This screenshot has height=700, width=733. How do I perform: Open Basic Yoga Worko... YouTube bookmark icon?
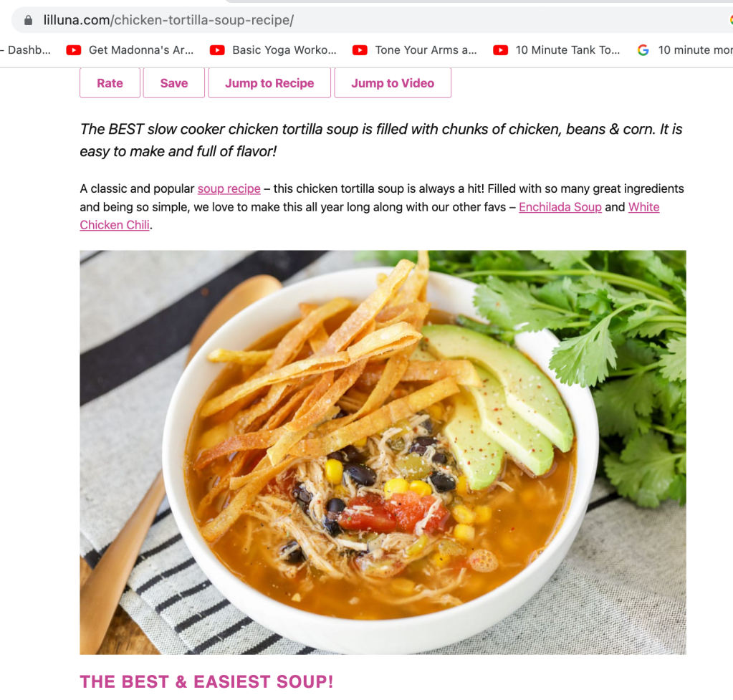[217, 50]
